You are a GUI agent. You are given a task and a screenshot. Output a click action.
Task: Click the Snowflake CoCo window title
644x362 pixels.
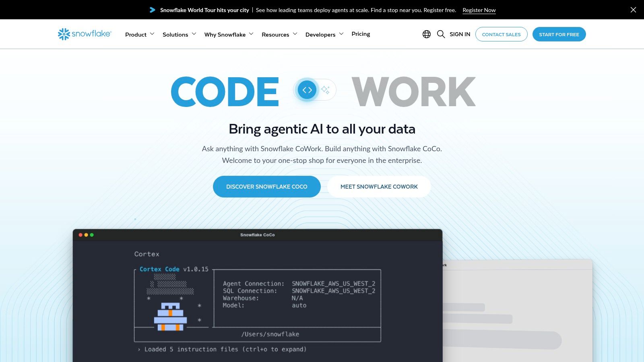[x=258, y=235]
